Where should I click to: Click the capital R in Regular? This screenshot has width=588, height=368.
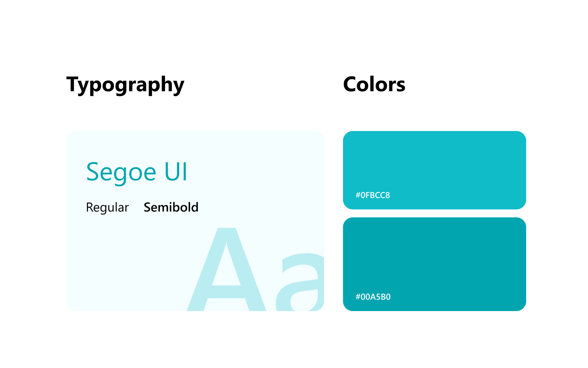[89, 207]
